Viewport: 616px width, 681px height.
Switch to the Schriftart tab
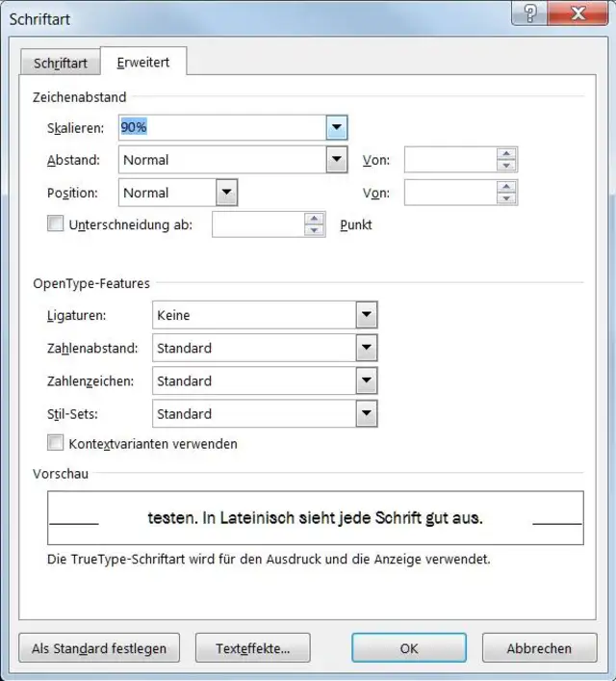(x=61, y=64)
